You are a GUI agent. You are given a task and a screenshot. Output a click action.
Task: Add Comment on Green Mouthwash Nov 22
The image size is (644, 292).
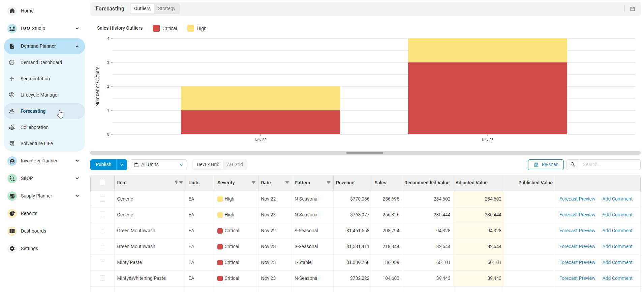pos(617,231)
